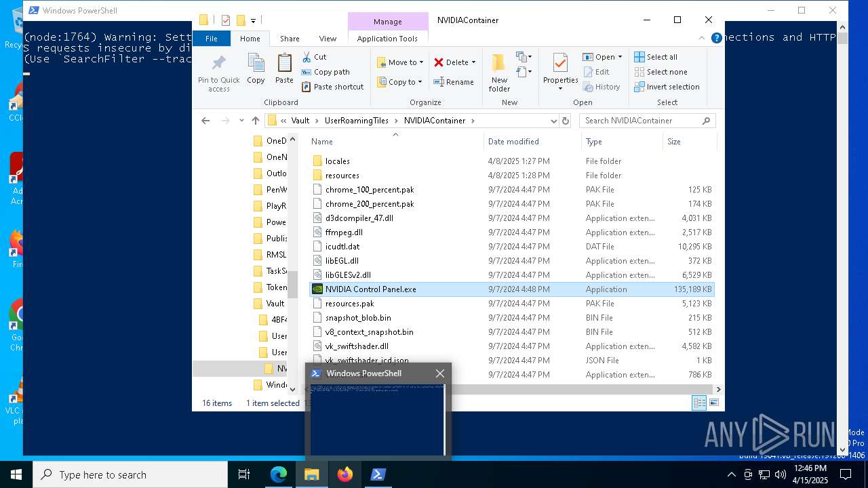Click Vault in address breadcrumb

click(x=300, y=121)
